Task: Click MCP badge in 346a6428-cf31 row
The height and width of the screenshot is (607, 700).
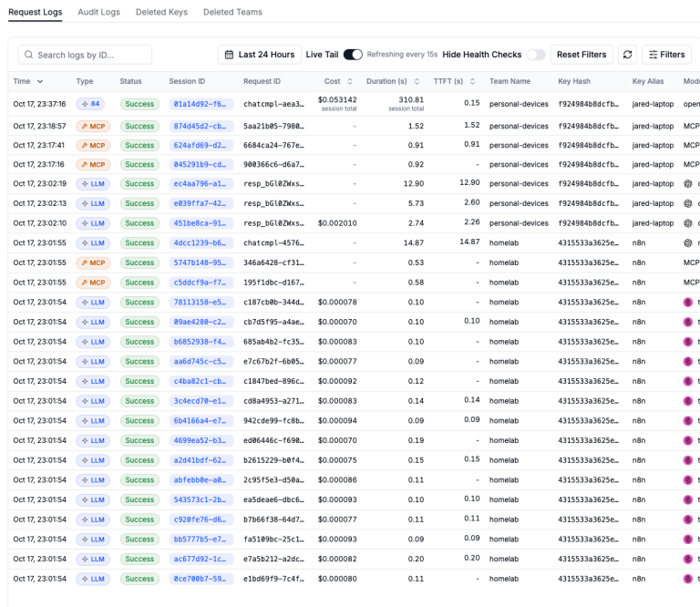Action: pyautogui.click(x=93, y=262)
